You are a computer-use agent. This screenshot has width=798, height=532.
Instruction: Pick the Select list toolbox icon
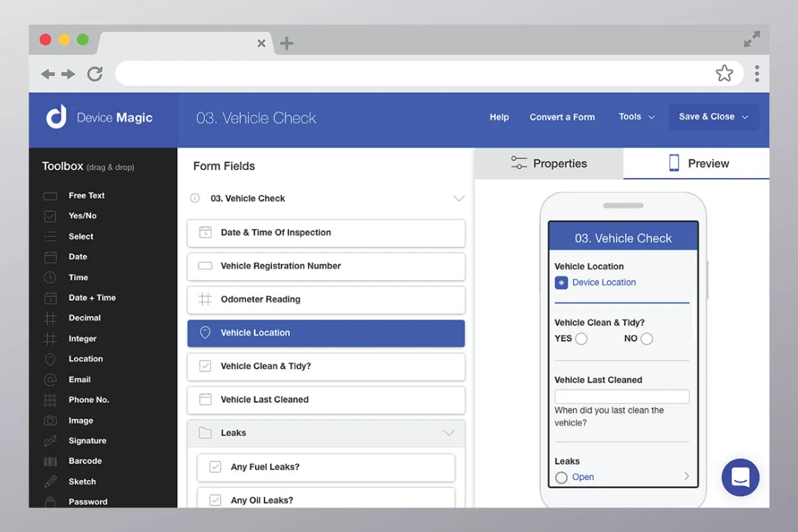pyautogui.click(x=51, y=236)
